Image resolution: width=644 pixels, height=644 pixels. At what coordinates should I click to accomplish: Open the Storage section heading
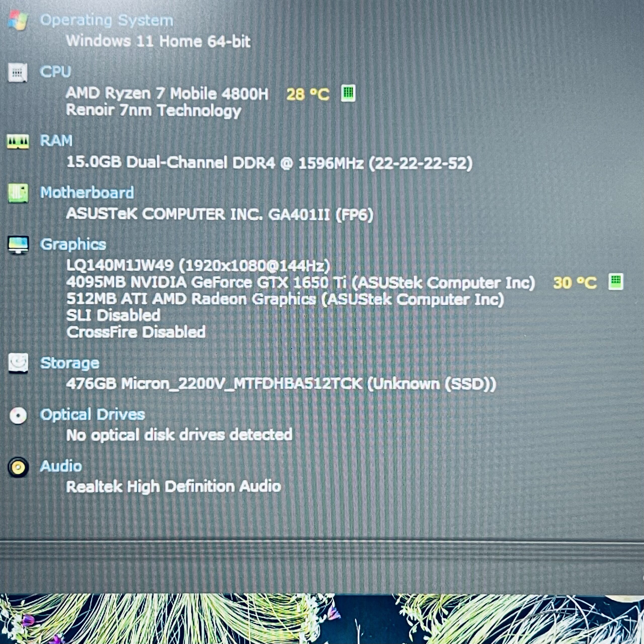point(70,363)
